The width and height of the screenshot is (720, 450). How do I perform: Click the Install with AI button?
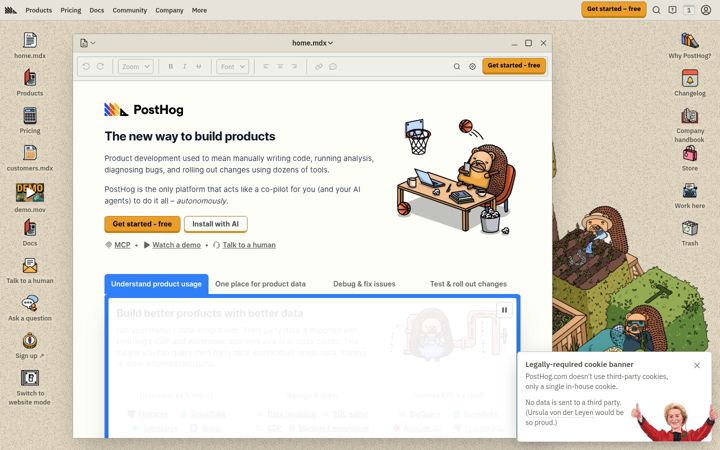pos(215,224)
